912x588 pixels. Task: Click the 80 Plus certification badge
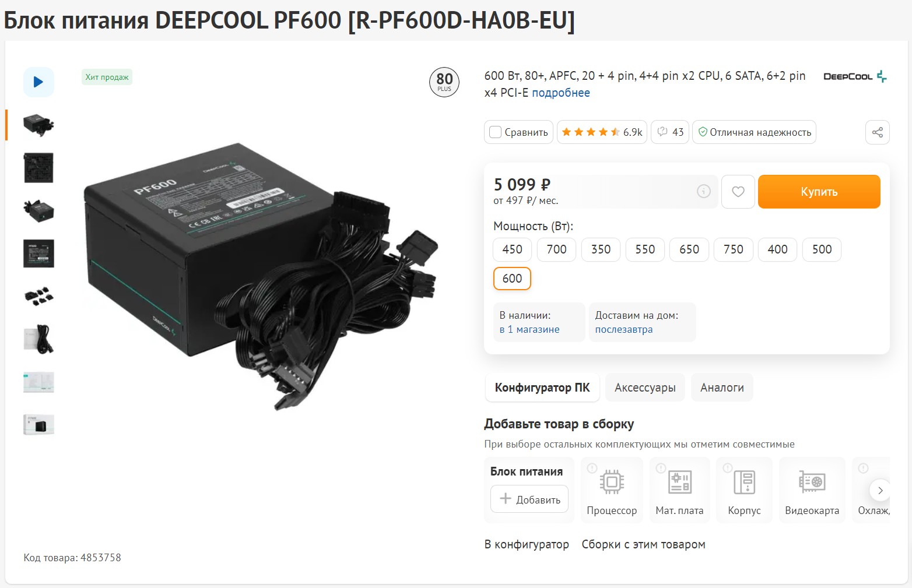[444, 82]
